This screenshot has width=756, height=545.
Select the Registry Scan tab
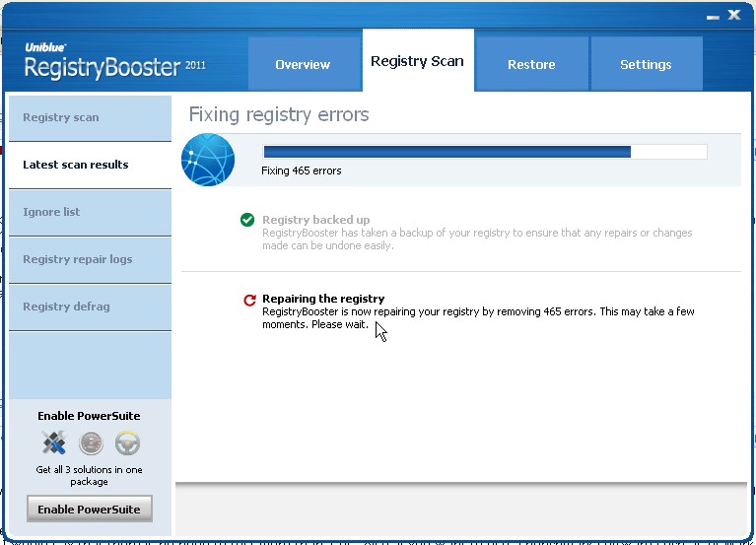[x=418, y=61]
